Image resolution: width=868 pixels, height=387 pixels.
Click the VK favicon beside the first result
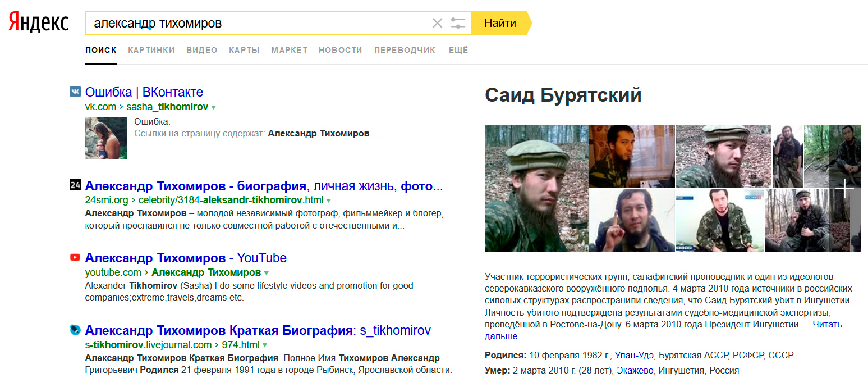[x=75, y=92]
